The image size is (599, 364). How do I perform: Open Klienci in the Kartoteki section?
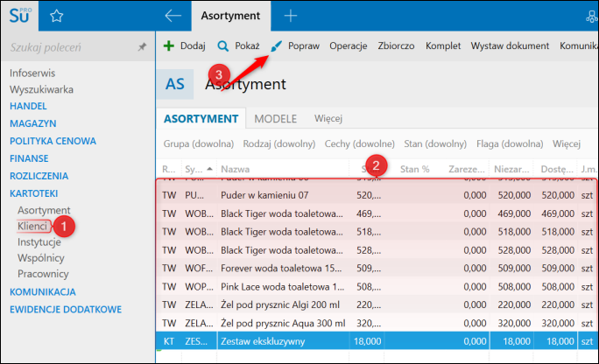click(32, 226)
